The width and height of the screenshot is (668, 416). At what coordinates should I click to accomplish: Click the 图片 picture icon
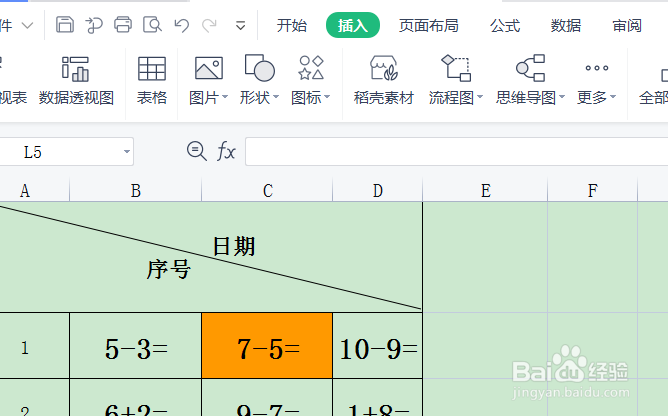click(209, 68)
